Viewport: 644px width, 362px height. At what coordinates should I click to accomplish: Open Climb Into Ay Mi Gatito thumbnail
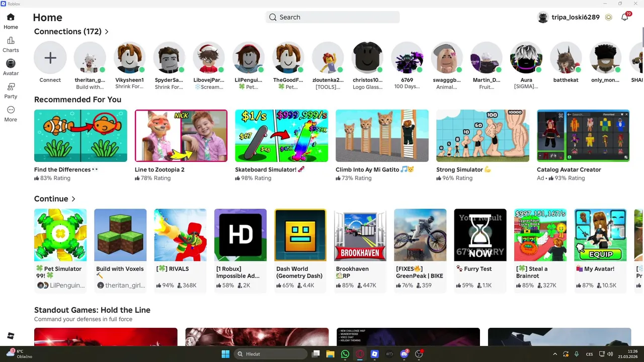click(x=382, y=136)
